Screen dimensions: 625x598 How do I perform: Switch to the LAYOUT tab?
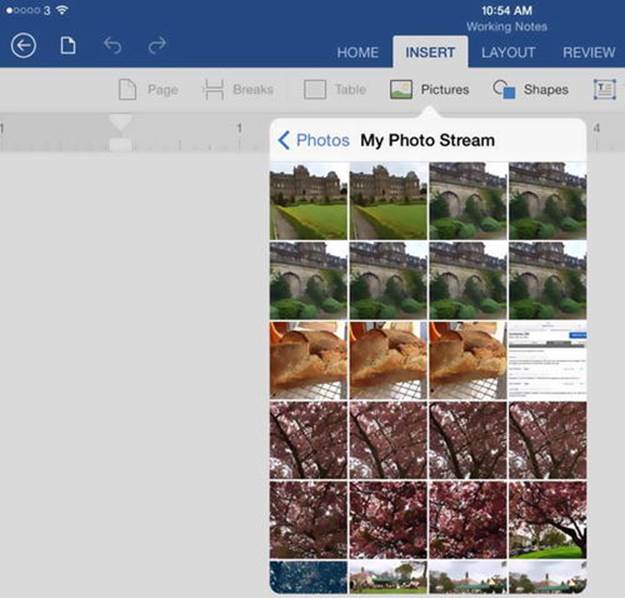click(x=508, y=52)
